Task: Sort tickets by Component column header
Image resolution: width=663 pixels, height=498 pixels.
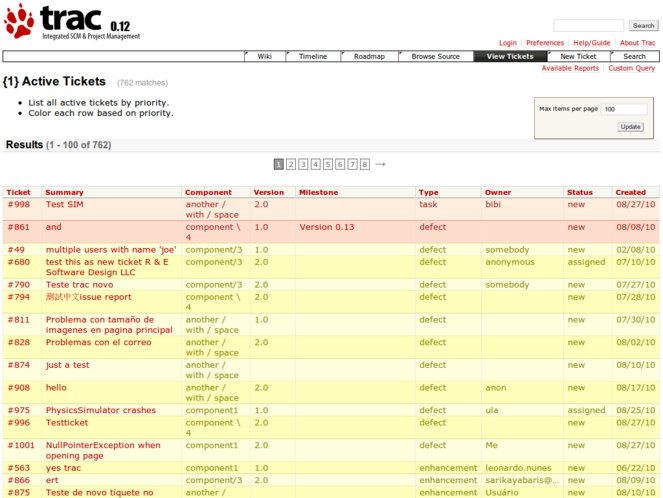Action: (208, 192)
